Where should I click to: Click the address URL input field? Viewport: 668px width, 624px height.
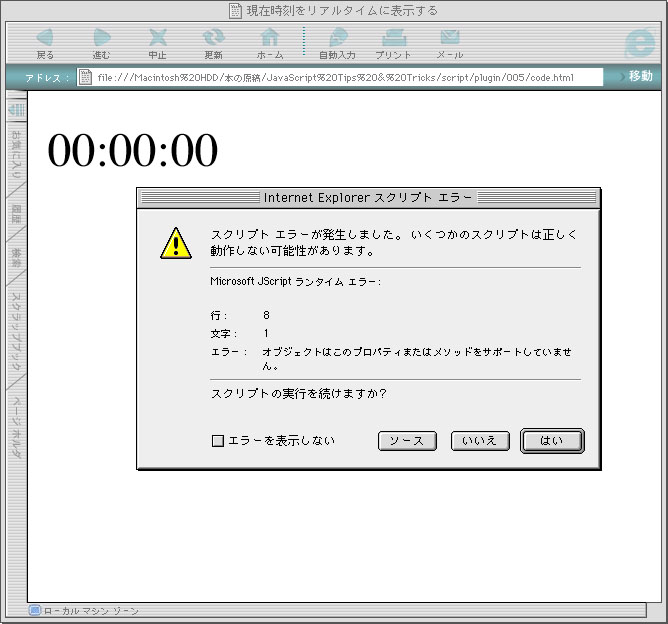point(340,77)
